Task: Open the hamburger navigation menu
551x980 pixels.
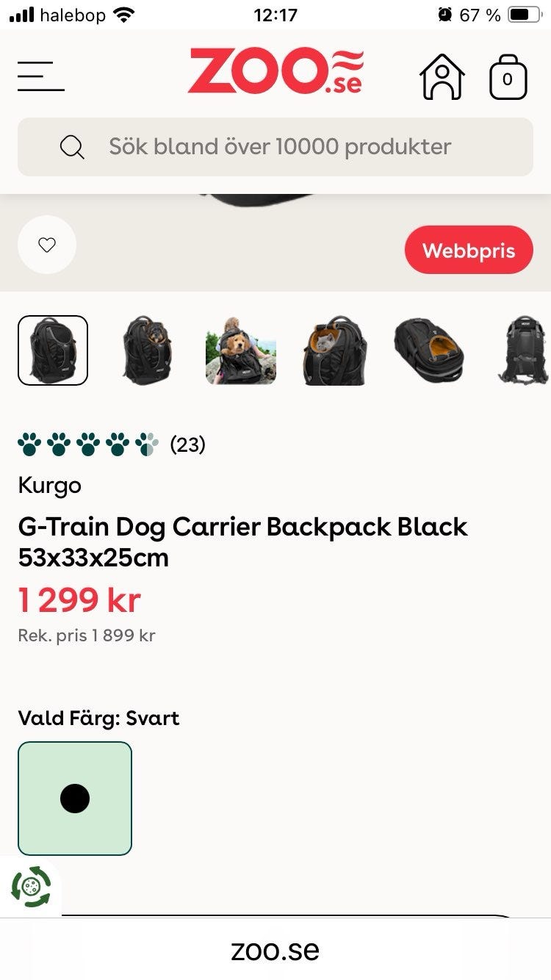Action: 41,76
